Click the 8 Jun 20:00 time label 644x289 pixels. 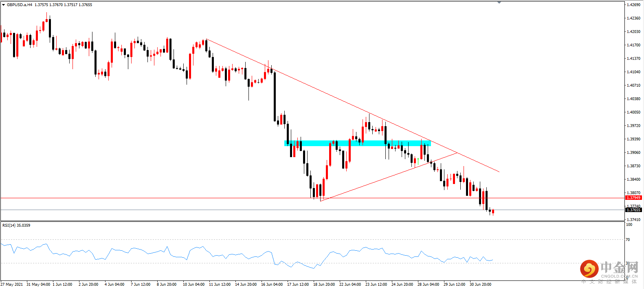pos(167,285)
